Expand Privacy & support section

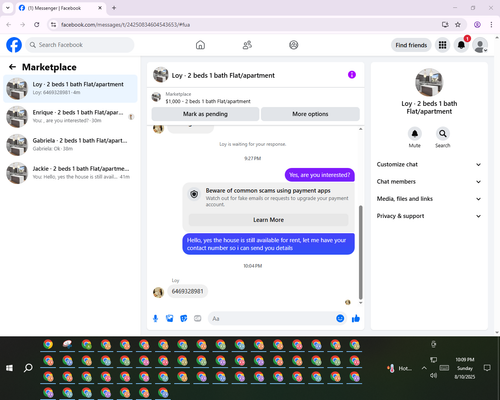coord(429,216)
